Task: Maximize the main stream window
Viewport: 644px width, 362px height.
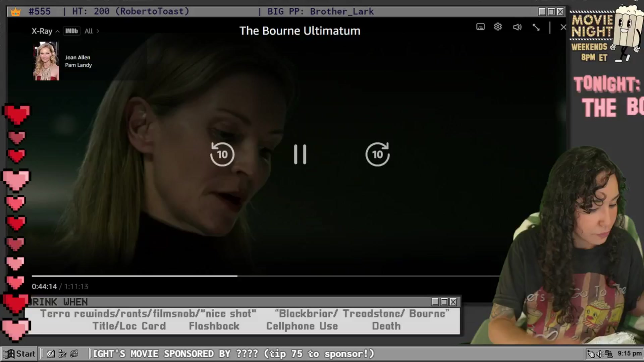Action: pos(551,12)
